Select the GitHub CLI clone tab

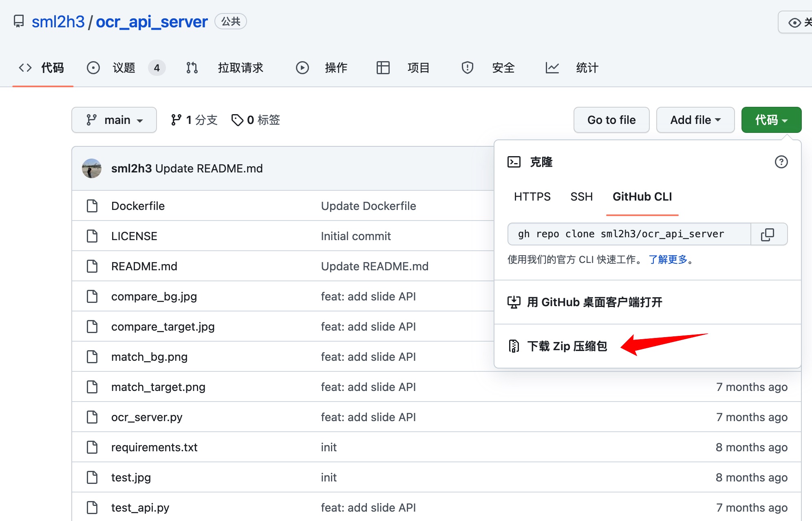click(642, 196)
